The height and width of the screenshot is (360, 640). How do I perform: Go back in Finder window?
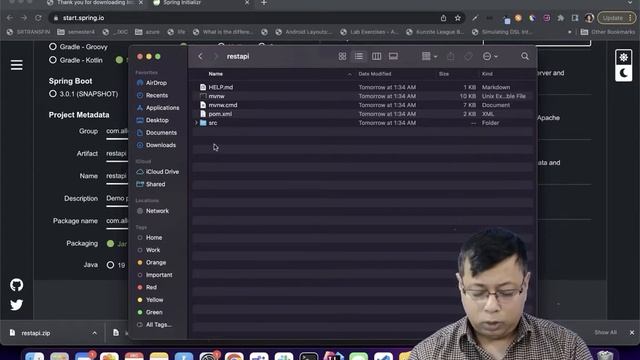(x=200, y=56)
